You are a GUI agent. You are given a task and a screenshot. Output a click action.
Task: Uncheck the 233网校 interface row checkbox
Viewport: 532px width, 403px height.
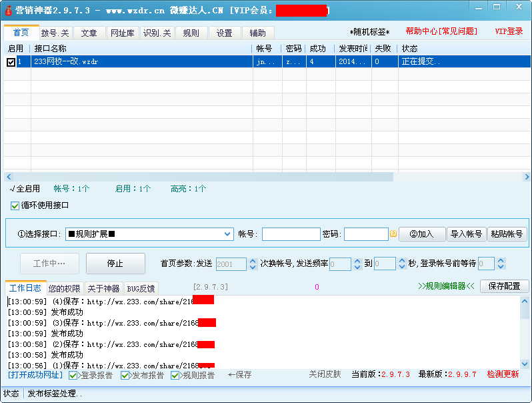click(11, 62)
